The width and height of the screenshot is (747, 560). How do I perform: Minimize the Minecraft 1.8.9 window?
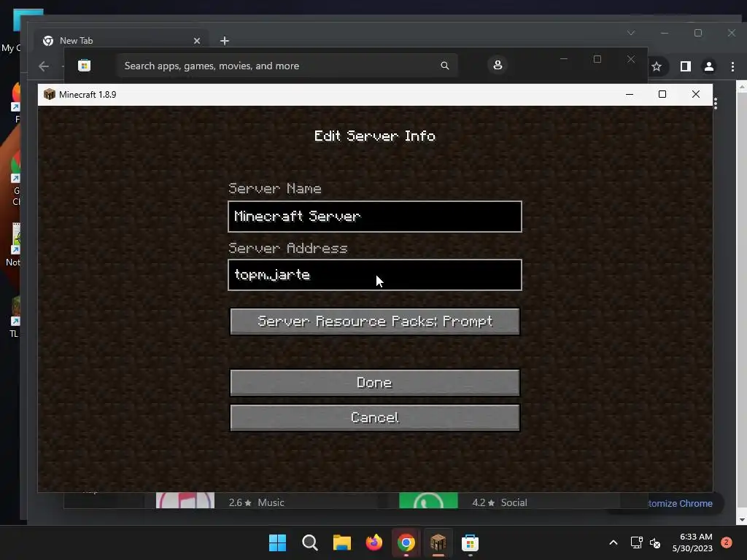click(x=630, y=94)
